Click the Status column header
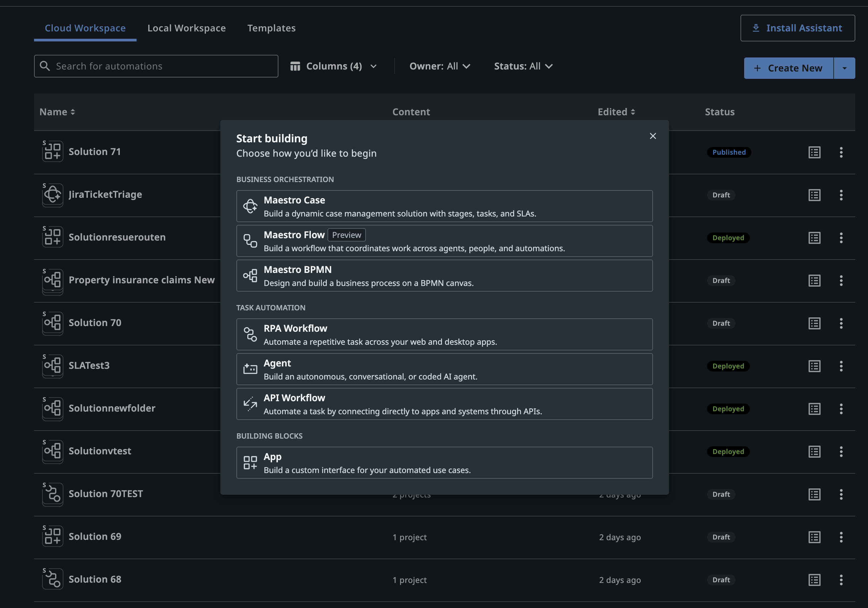 tap(719, 112)
